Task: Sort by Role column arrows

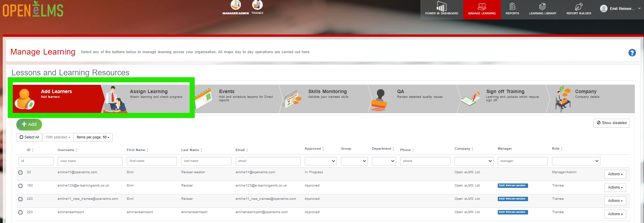Action: 562,149
